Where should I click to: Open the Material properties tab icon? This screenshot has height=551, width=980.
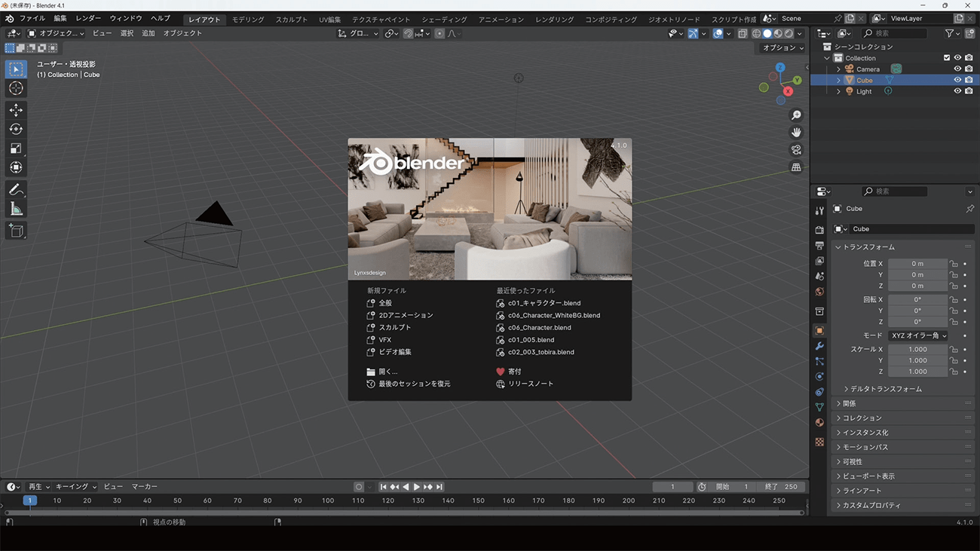coord(819,423)
